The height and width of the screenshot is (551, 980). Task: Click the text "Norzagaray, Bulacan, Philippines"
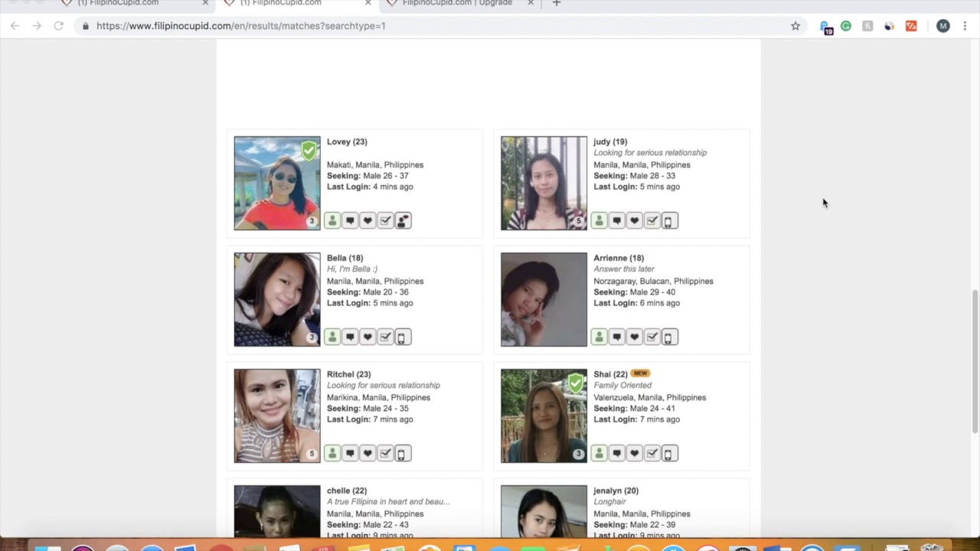653,281
